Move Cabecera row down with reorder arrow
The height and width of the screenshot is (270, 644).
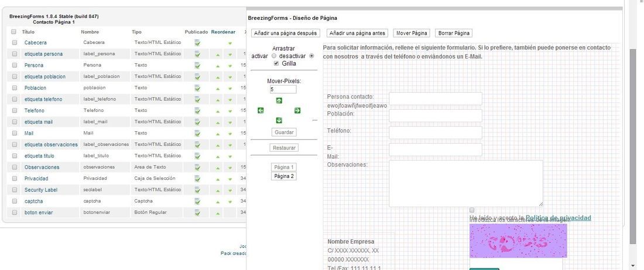click(230, 43)
